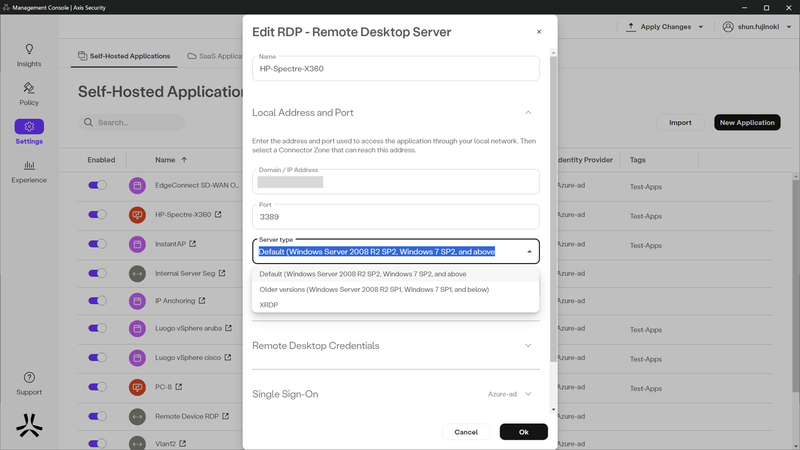The width and height of the screenshot is (800, 450).
Task: Close the Edit RDP dialog with X
Action: pos(539,32)
